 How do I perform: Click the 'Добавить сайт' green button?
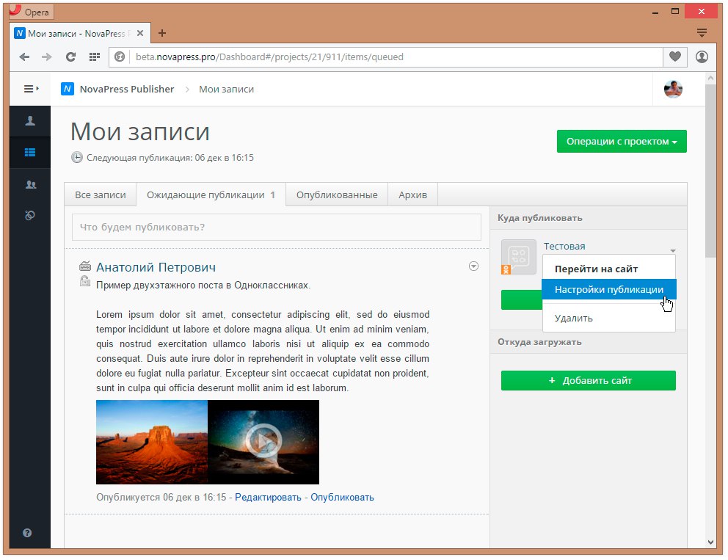(x=589, y=381)
